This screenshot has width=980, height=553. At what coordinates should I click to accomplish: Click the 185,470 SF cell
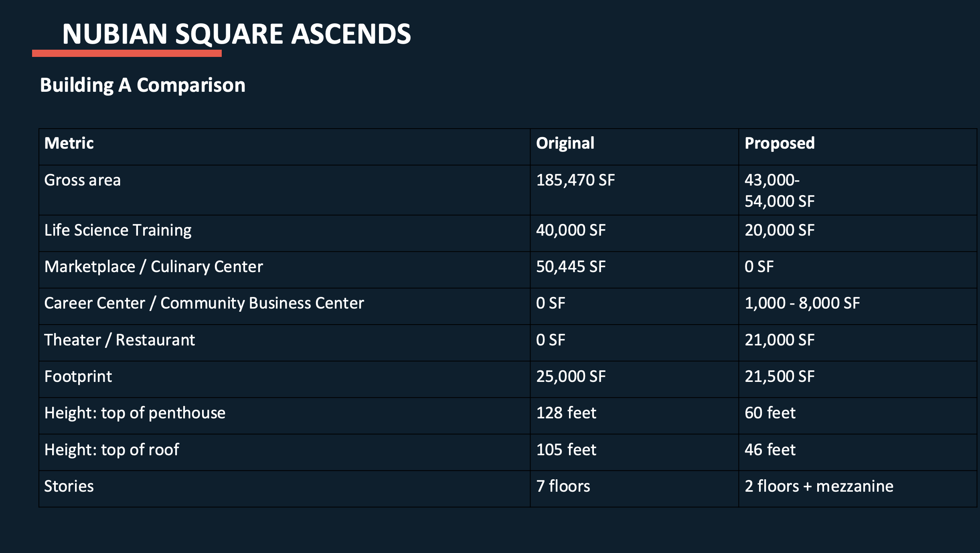tap(575, 180)
